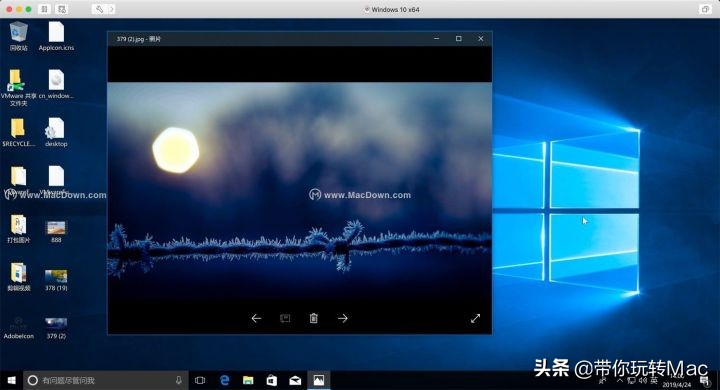The width and height of the screenshot is (720, 390).
Task: Open the Mail app on taskbar
Action: pyautogui.click(x=295, y=380)
